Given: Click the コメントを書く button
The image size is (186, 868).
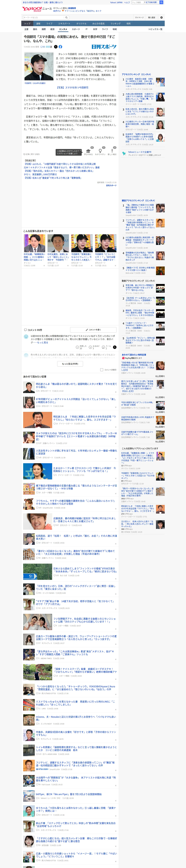Looking at the screenshot, I should click(93, 330).
